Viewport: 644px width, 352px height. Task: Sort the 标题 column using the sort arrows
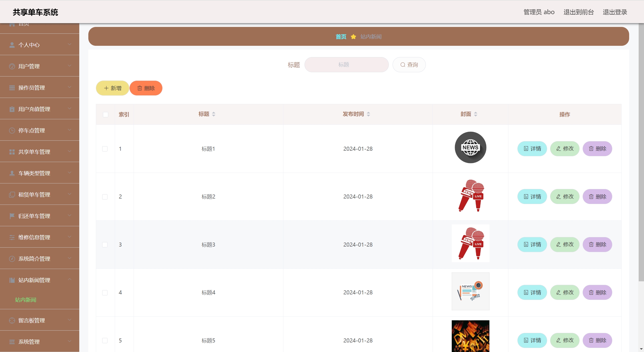click(214, 114)
